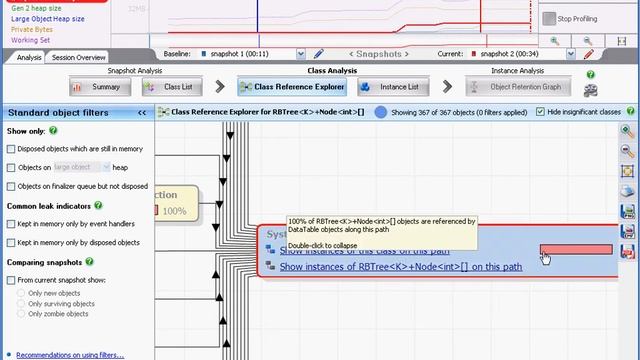The height and width of the screenshot is (360, 640).
Task: Save graph as EMF file icon
Action: click(627, 231)
